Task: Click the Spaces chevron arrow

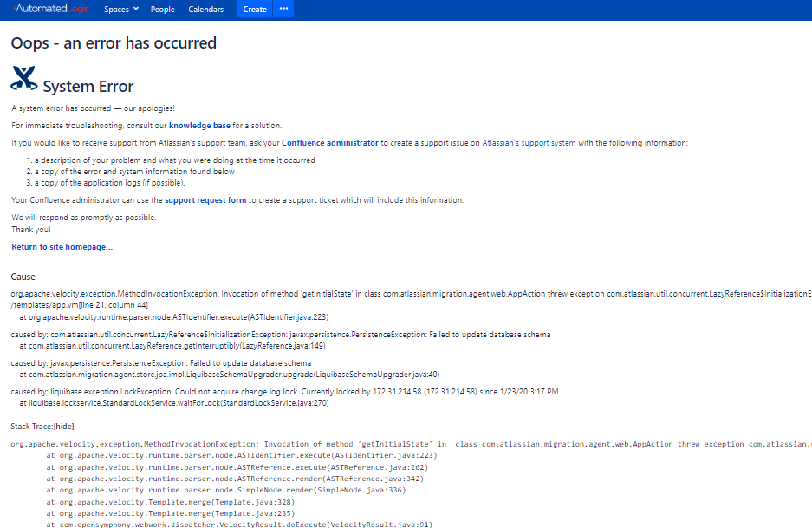Action: (136, 9)
